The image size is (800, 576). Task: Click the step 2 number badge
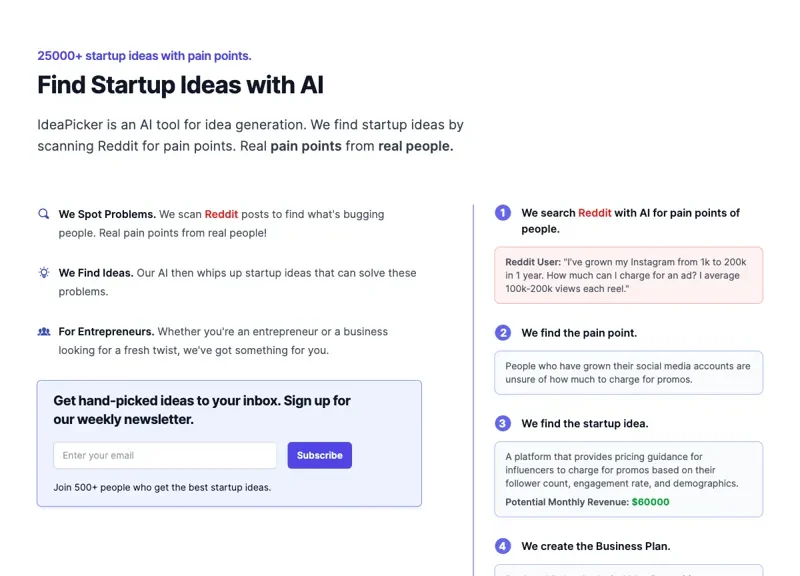point(503,333)
